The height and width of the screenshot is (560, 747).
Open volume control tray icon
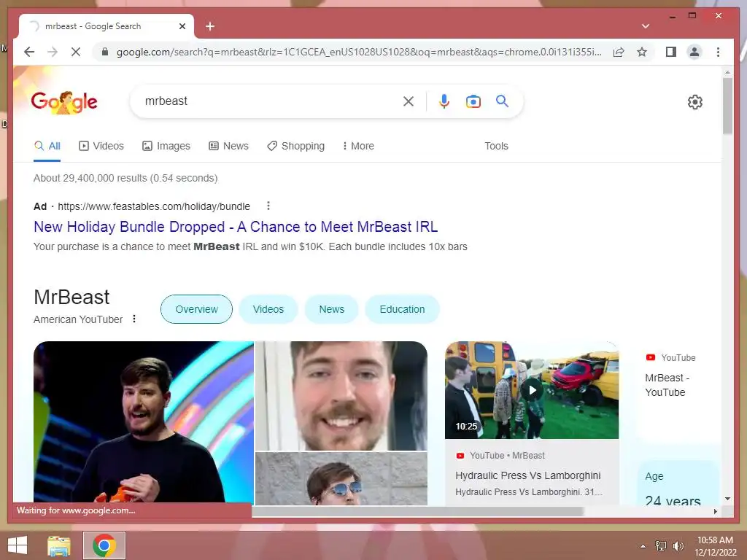pos(678,546)
